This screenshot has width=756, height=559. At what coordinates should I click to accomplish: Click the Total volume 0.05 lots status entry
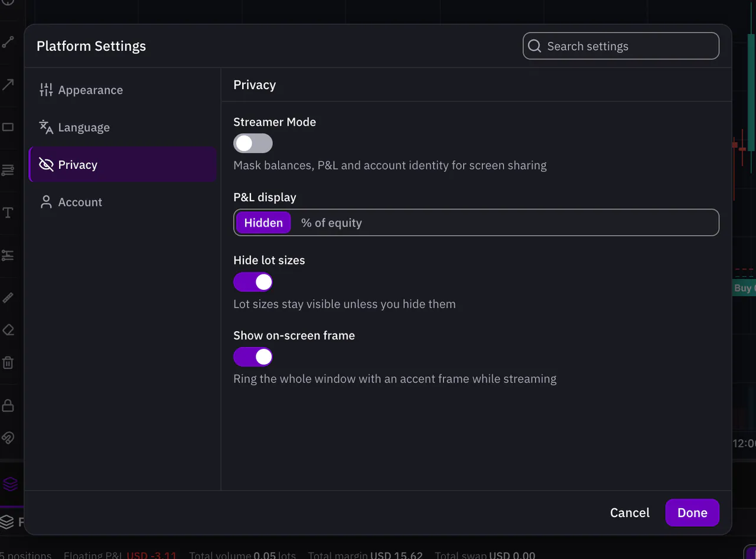243,555
